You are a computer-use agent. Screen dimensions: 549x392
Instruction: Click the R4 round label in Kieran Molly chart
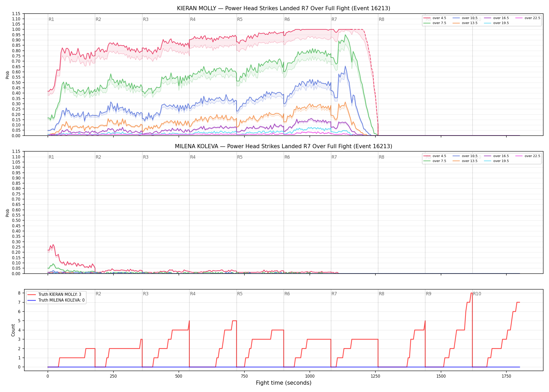click(193, 19)
